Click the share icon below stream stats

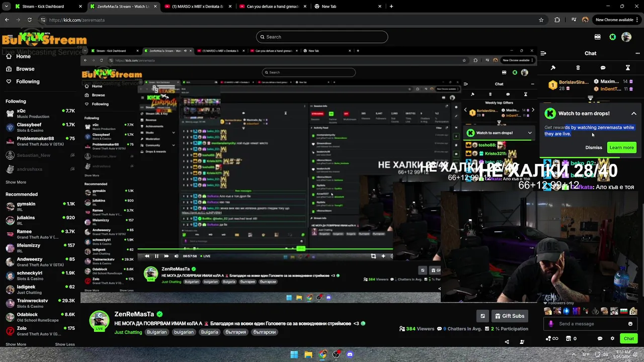(x=507, y=342)
